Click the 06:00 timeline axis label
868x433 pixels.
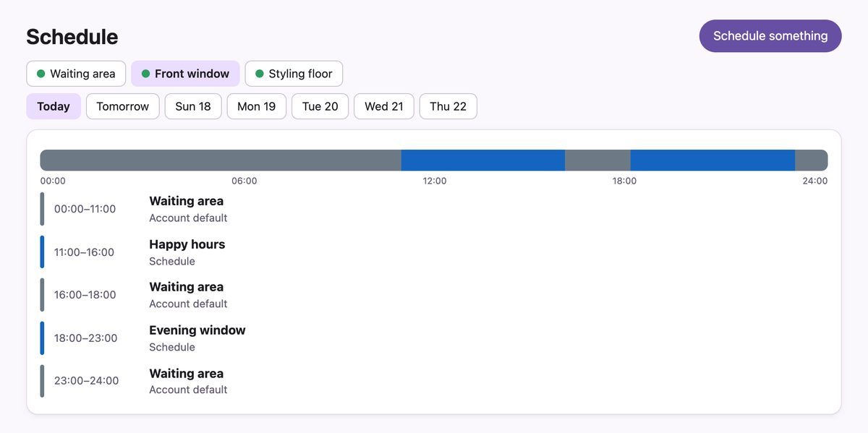pyautogui.click(x=244, y=181)
